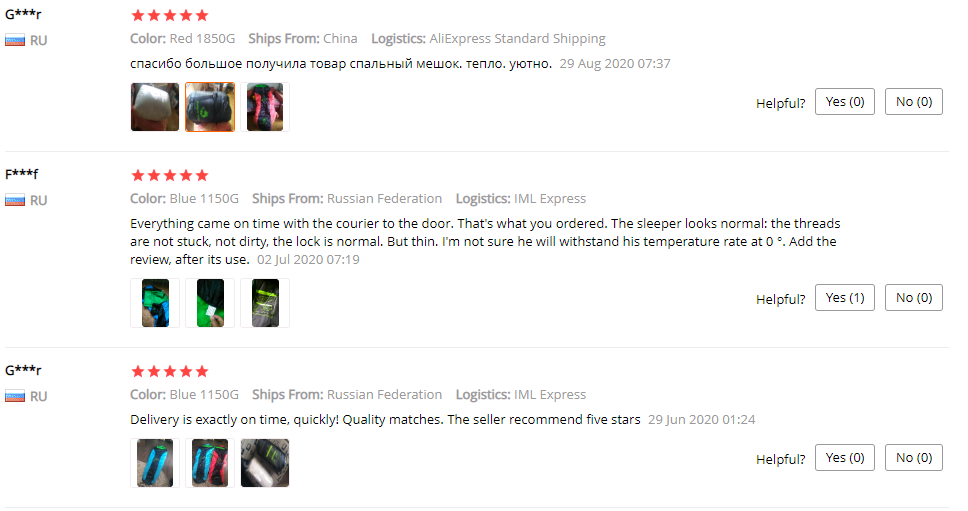Image resolution: width=968 pixels, height=511 pixels.
Task: Click the five-star rating on F***f's review
Action: [x=170, y=175]
